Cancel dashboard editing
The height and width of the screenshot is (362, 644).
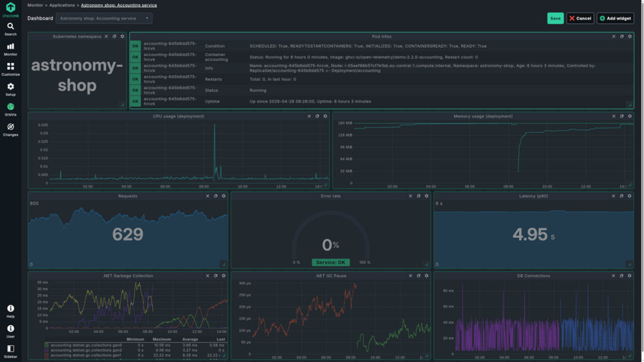pos(580,18)
